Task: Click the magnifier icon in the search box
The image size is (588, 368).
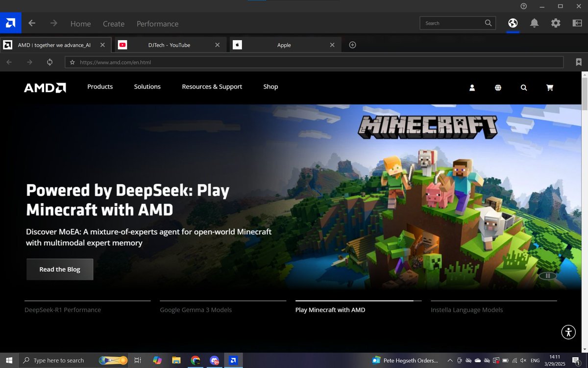Action: click(488, 23)
